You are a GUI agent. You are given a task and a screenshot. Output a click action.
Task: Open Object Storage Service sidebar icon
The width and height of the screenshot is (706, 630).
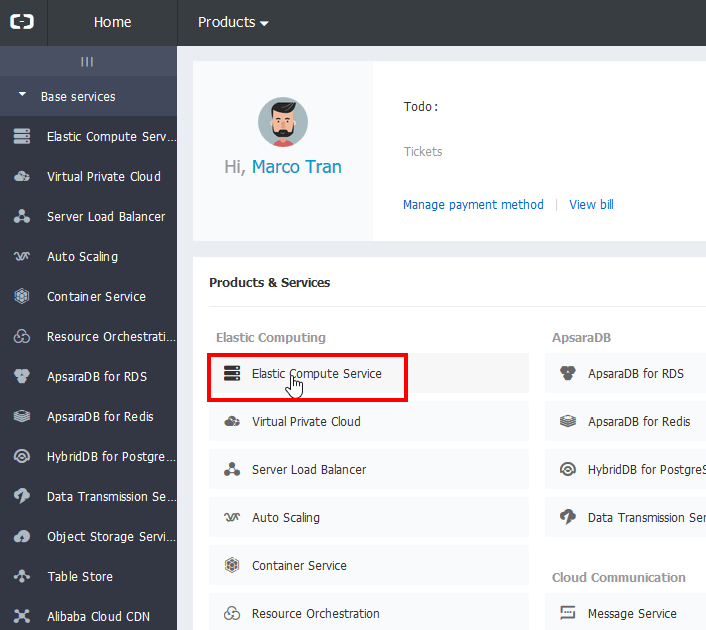tap(22, 537)
